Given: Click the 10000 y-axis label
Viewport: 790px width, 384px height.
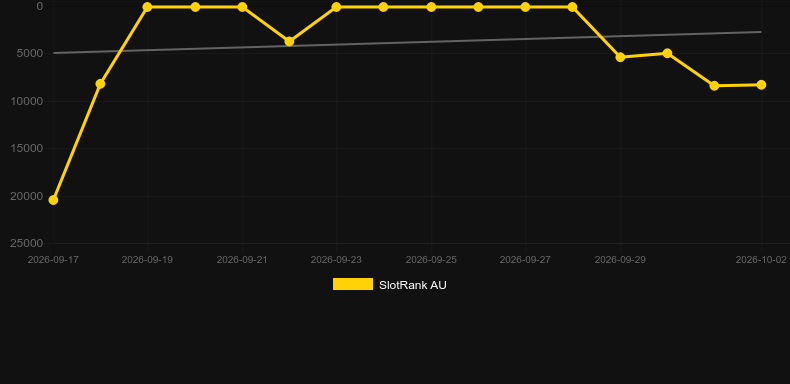Looking at the screenshot, I should [27, 101].
